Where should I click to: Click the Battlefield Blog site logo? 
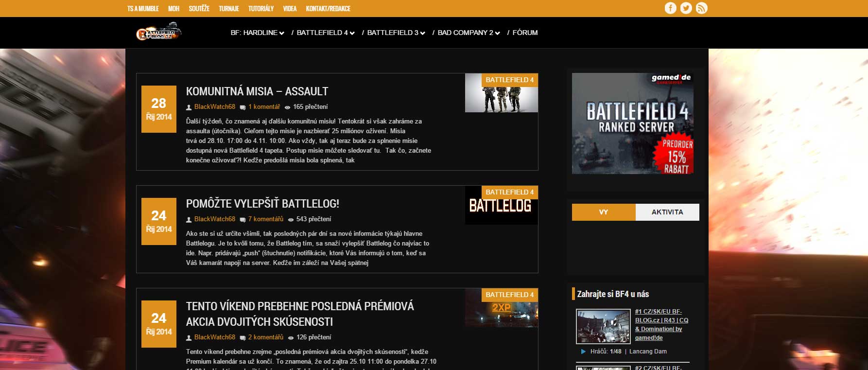point(158,32)
